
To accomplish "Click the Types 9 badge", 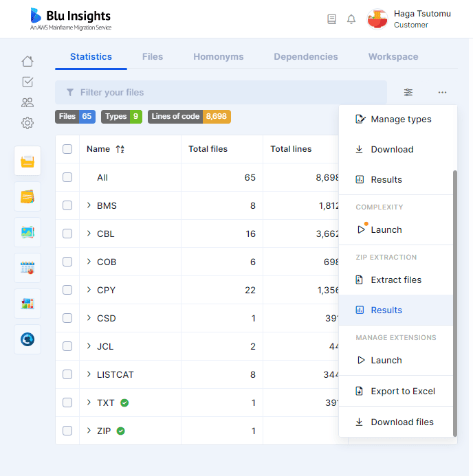I will [x=122, y=117].
